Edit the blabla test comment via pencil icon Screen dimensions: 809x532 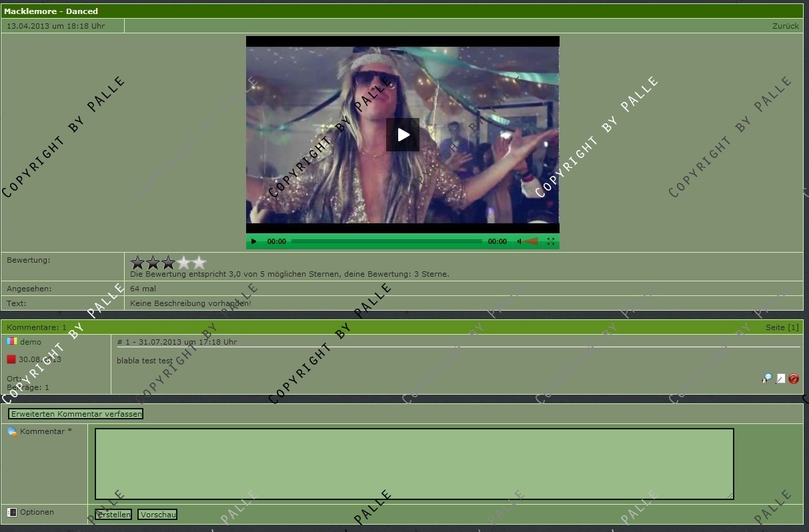[780, 379]
